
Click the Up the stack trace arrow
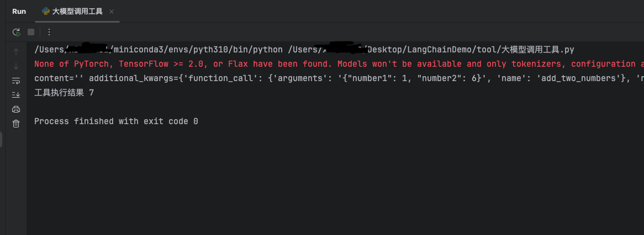coord(16,52)
